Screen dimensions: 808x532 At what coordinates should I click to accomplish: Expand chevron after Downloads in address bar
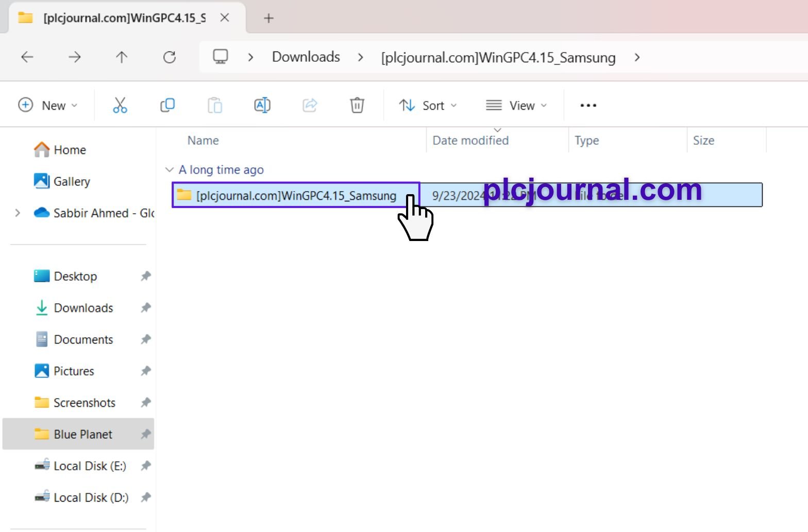[x=361, y=57]
